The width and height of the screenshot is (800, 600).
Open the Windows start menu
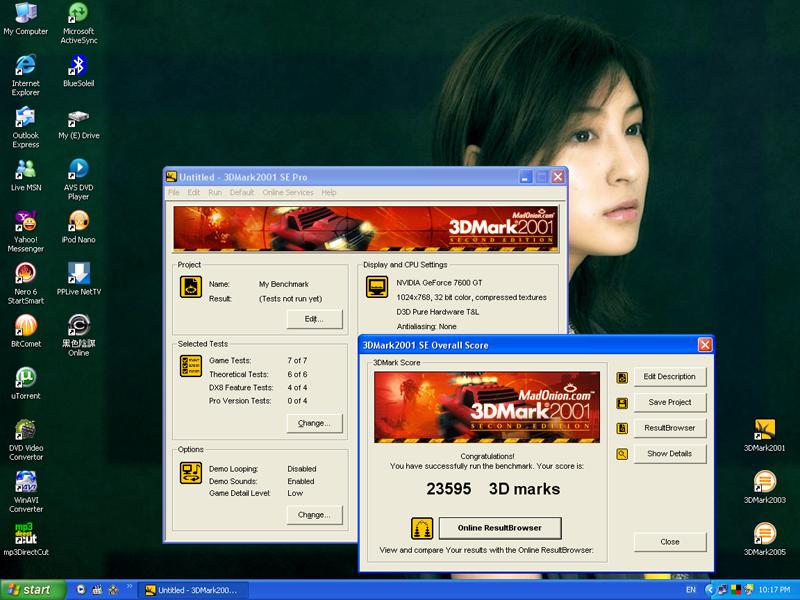[x=33, y=590]
